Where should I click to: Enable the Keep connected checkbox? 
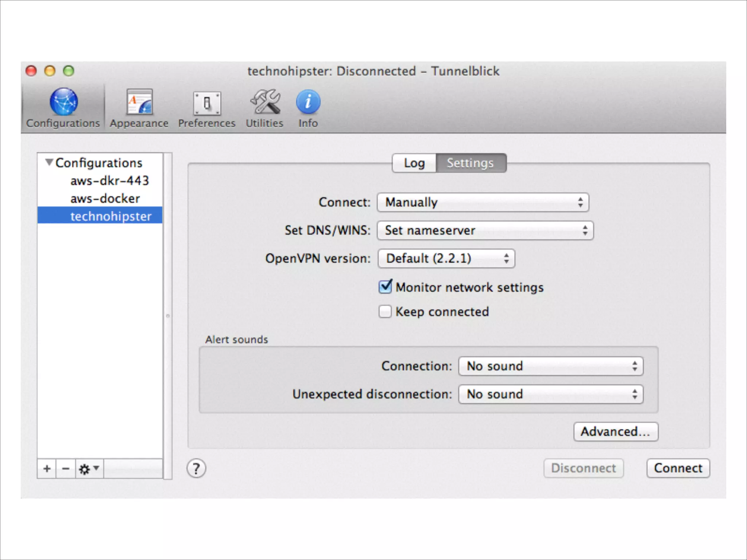(x=385, y=312)
